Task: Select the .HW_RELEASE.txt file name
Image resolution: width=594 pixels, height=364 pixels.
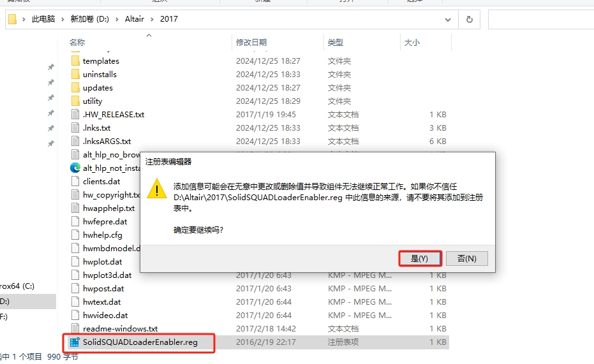Action: pyautogui.click(x=114, y=114)
